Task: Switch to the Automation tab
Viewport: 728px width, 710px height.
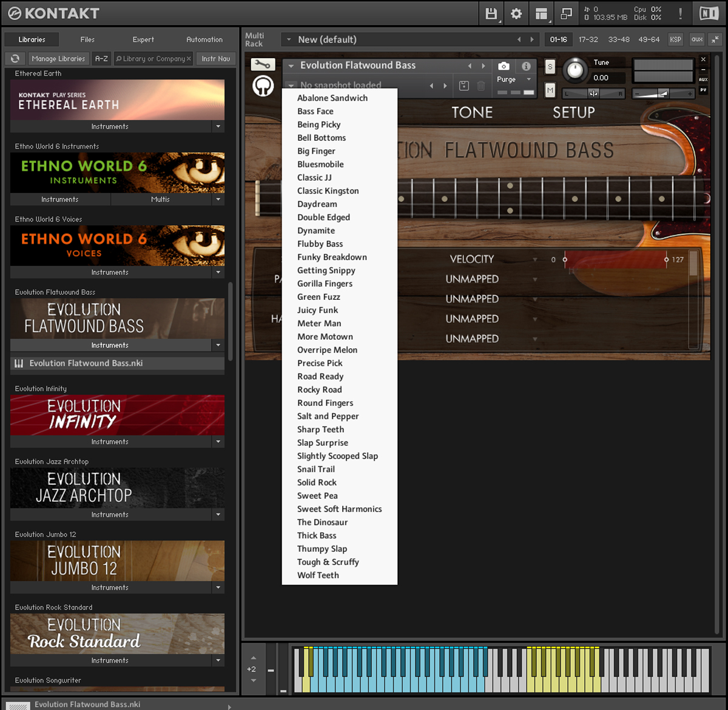Action: 204,39
